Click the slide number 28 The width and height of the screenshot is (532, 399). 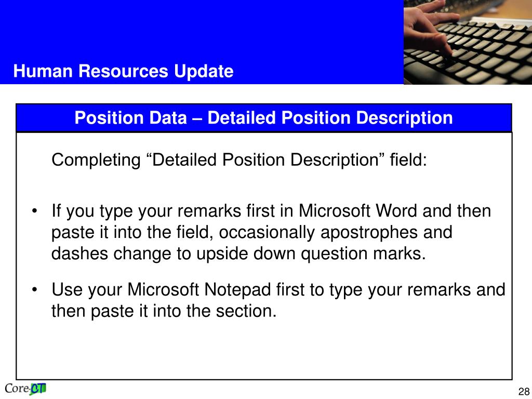click(524, 391)
